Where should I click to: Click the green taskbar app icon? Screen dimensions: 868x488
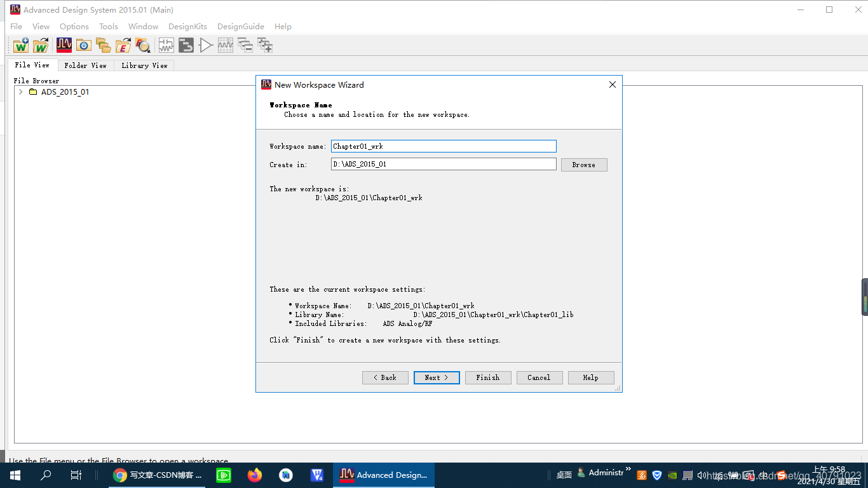(224, 475)
